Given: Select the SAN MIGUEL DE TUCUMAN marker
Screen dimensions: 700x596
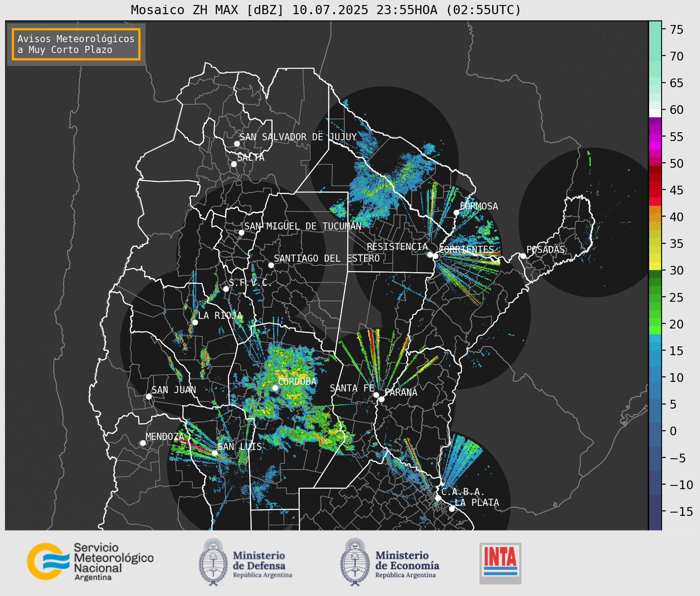Looking at the screenshot, I should point(241,232).
